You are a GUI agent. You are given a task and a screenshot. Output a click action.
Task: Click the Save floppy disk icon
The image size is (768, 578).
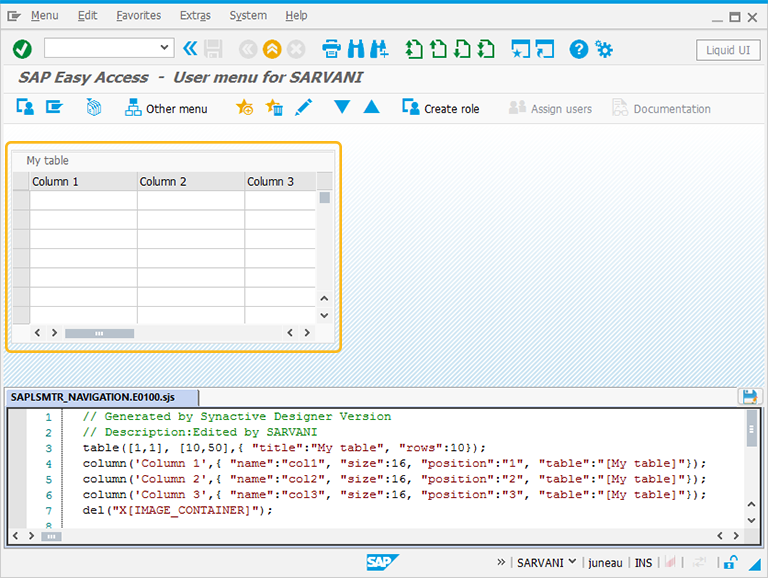(x=213, y=49)
